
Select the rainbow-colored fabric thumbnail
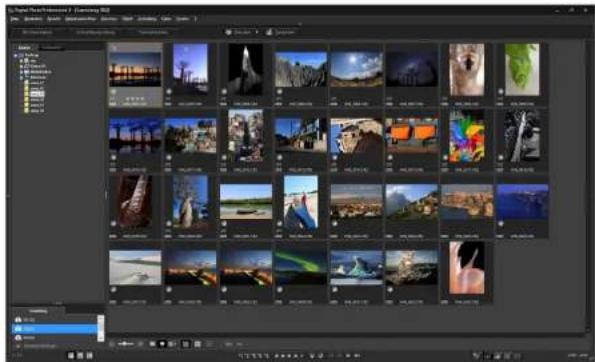point(467,135)
